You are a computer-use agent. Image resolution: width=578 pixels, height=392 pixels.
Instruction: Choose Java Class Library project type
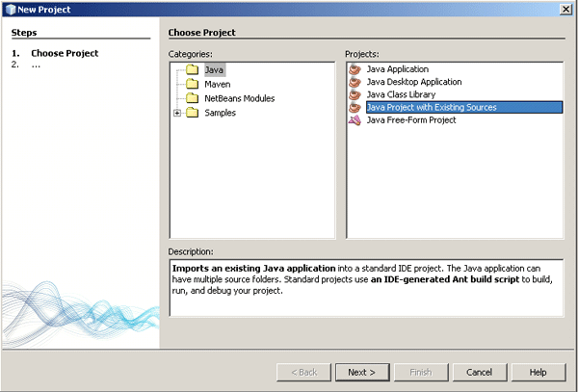tap(401, 94)
